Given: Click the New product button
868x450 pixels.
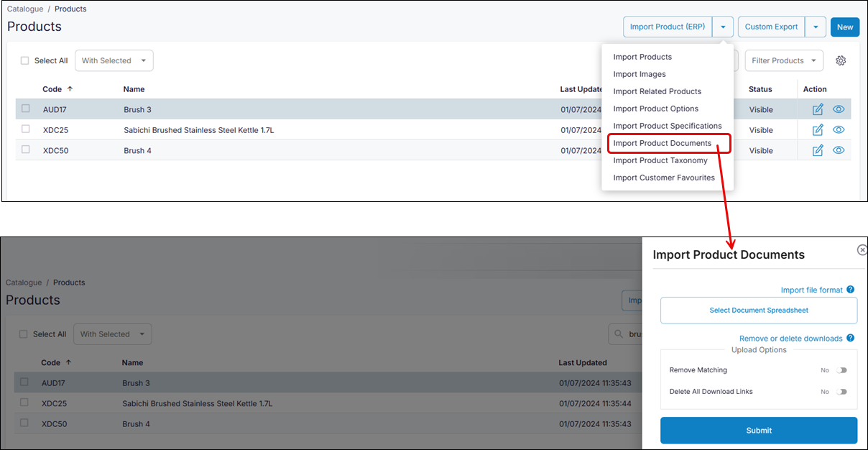Looking at the screenshot, I should pos(845,27).
